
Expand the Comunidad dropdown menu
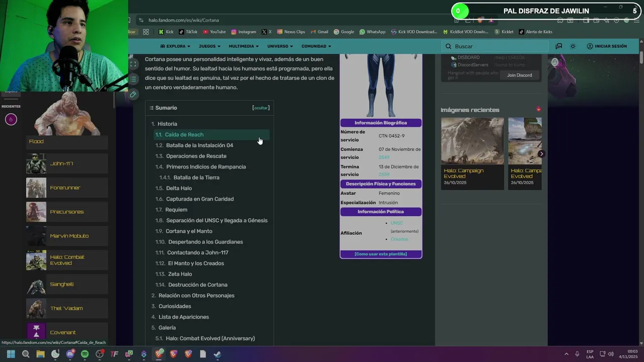316,46
